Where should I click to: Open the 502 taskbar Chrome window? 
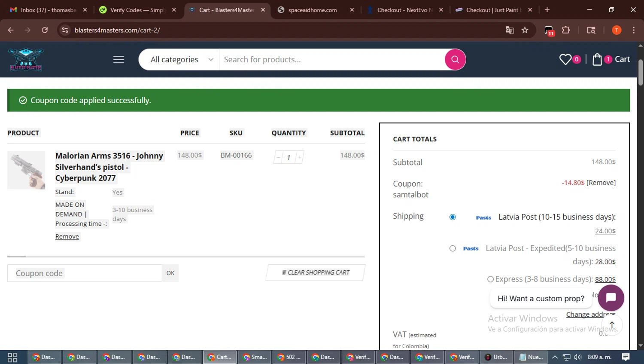[290, 357]
